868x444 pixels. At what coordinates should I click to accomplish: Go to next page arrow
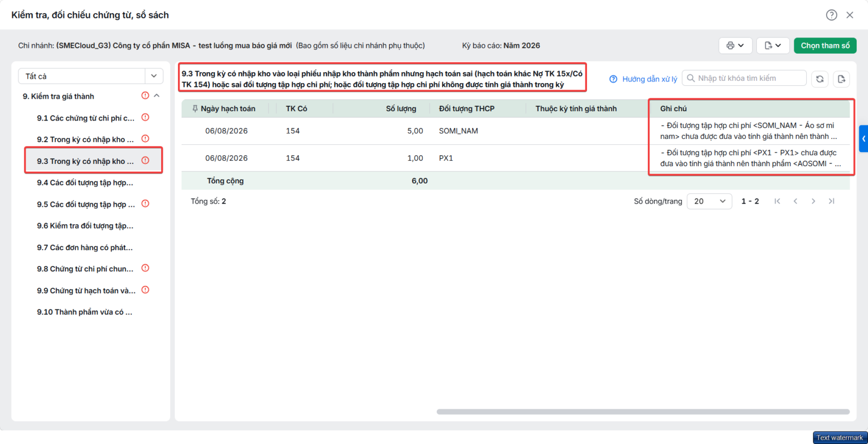813,201
